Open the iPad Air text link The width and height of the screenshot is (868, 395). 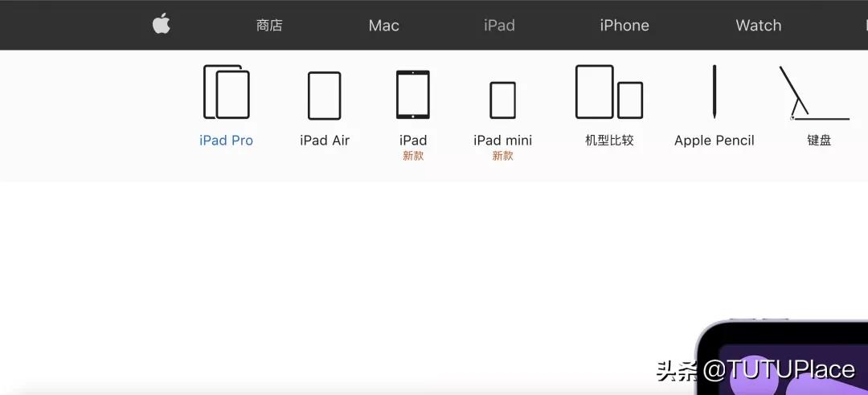pos(325,140)
